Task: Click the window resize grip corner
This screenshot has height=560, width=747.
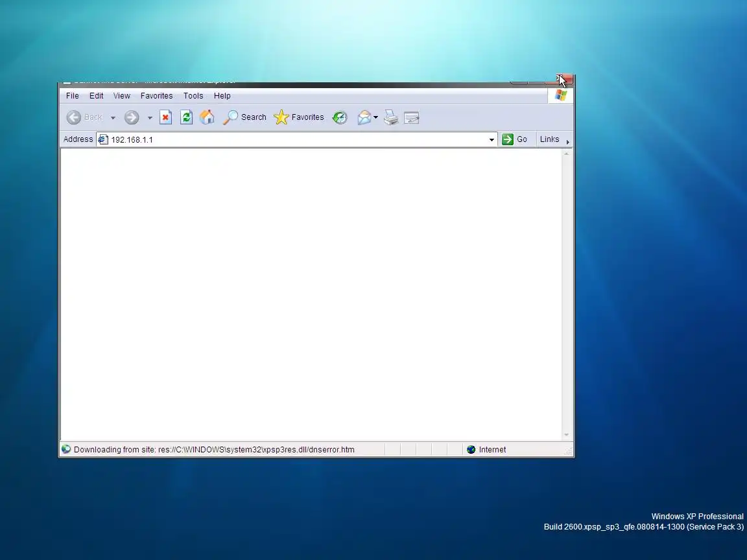Action: 568,450
